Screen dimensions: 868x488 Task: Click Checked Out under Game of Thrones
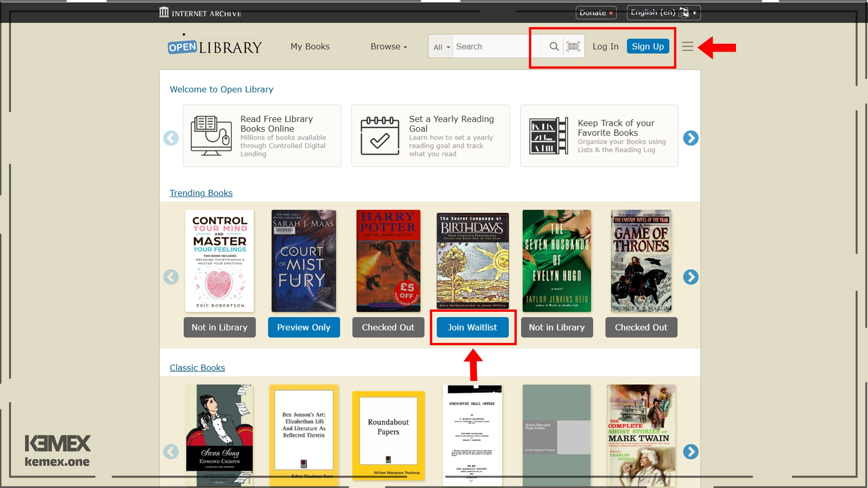coord(641,327)
